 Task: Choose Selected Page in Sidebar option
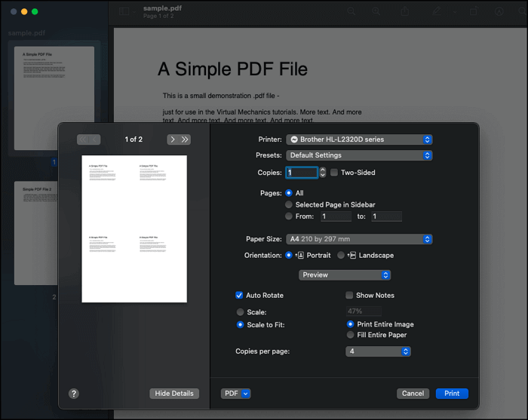[x=289, y=205]
